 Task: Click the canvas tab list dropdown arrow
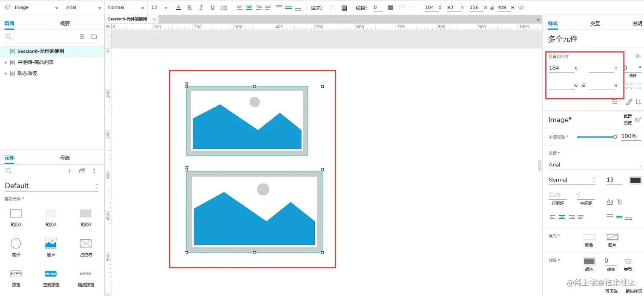coord(538,20)
